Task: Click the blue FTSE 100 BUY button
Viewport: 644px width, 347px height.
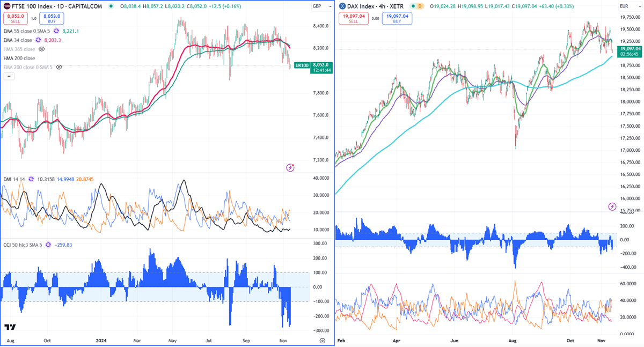Action: (x=51, y=18)
